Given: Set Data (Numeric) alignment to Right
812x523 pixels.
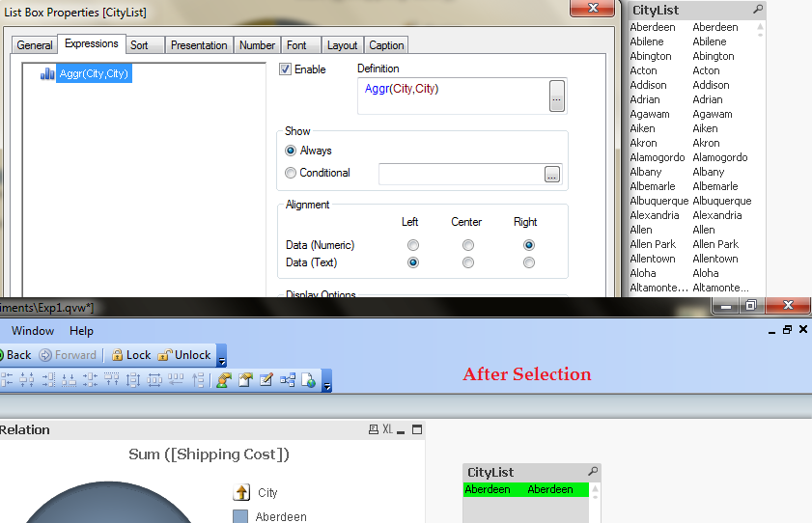Looking at the screenshot, I should (529, 245).
